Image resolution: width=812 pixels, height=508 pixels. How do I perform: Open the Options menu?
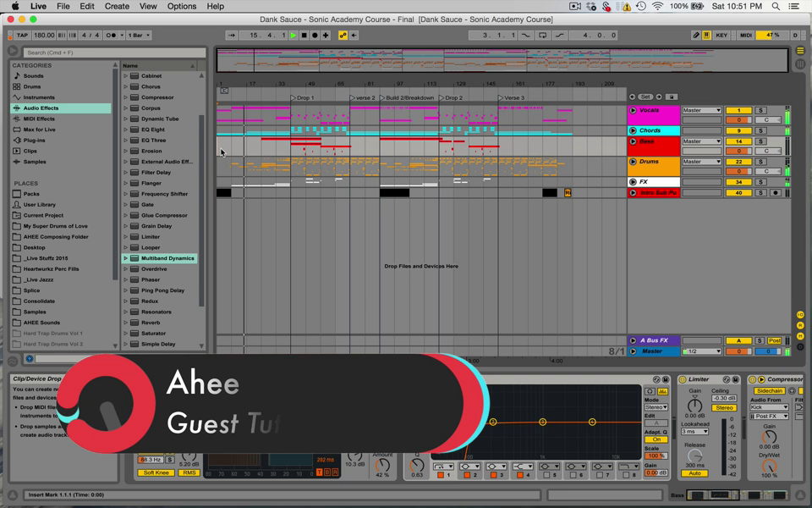pos(181,6)
